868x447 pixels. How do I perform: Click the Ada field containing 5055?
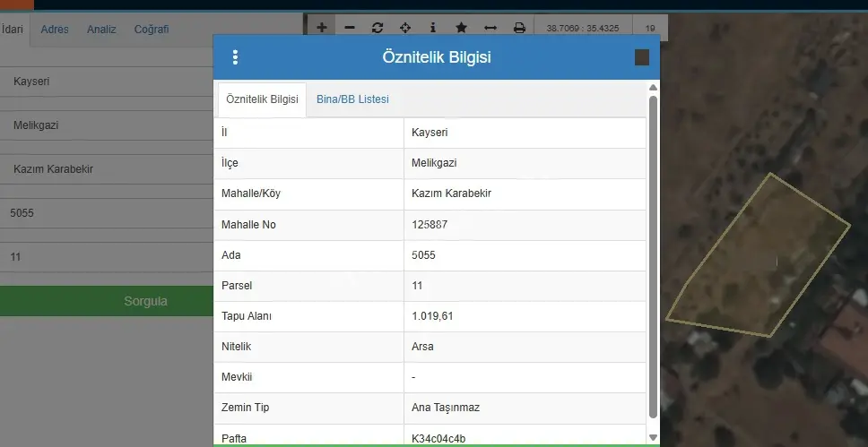107,213
